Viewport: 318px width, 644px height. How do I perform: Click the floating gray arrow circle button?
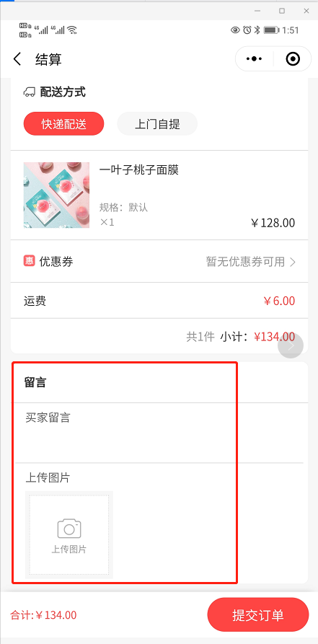tap(291, 345)
